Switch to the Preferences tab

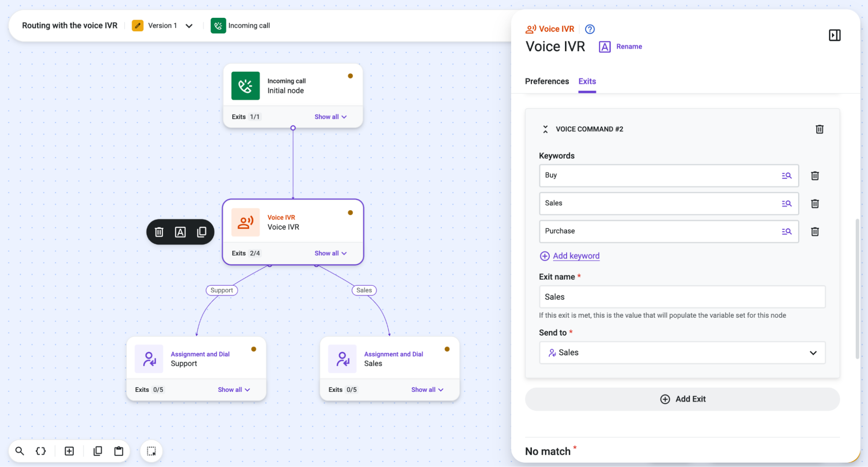click(x=547, y=81)
